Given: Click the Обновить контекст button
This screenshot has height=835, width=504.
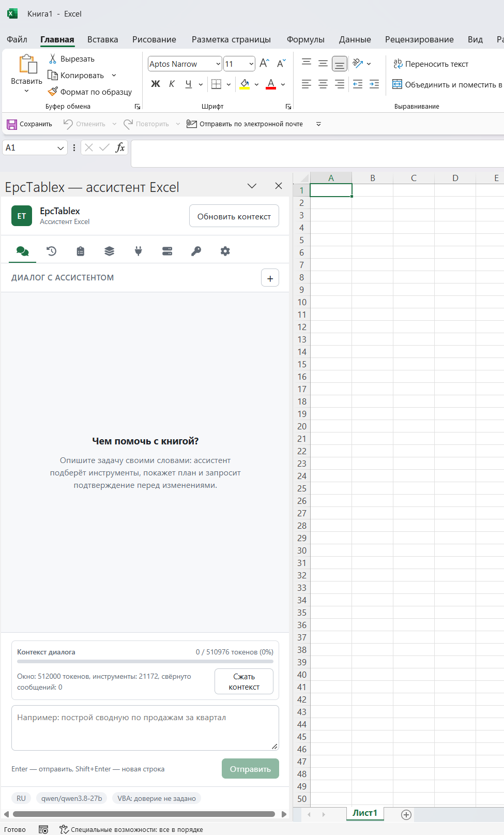Looking at the screenshot, I should [234, 216].
